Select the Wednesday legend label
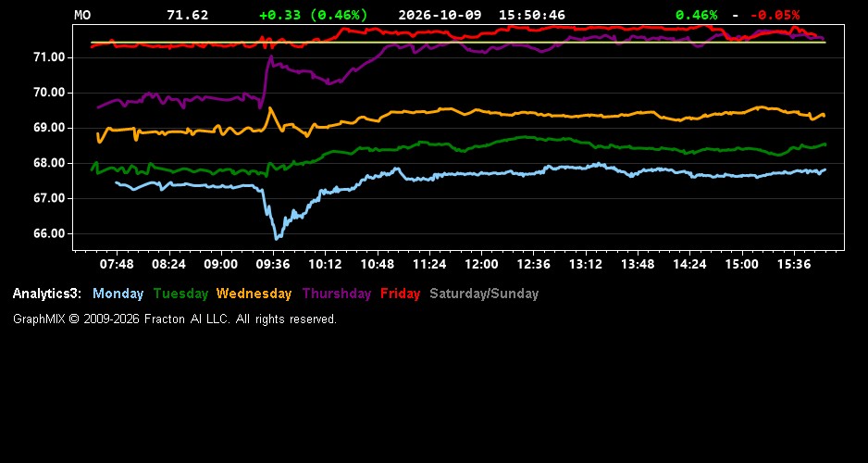868x463 pixels. [x=254, y=294]
